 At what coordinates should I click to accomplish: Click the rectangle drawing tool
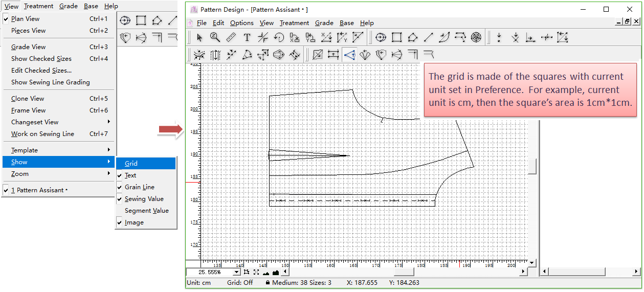click(396, 37)
